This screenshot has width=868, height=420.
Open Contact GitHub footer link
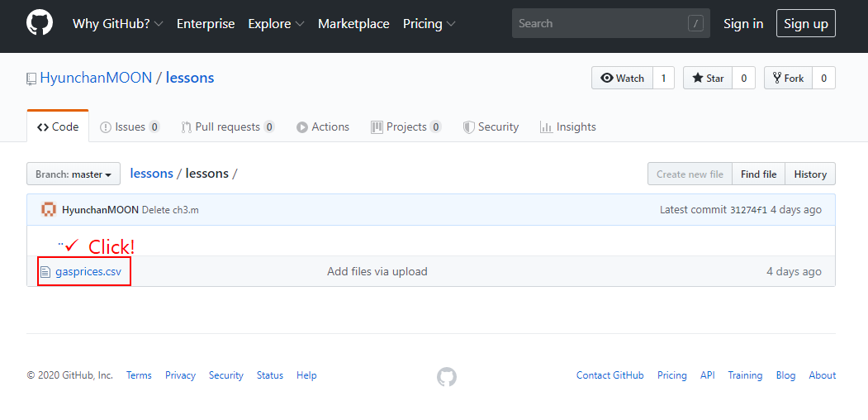click(x=610, y=375)
